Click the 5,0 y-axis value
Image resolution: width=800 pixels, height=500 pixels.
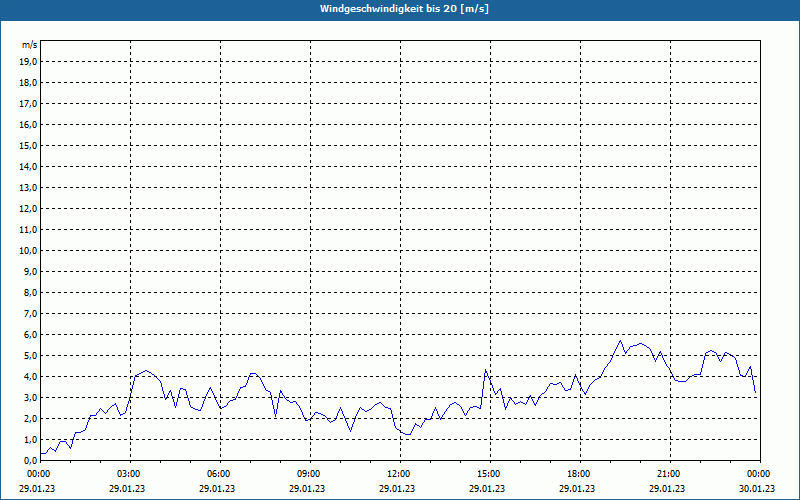click(x=30, y=355)
